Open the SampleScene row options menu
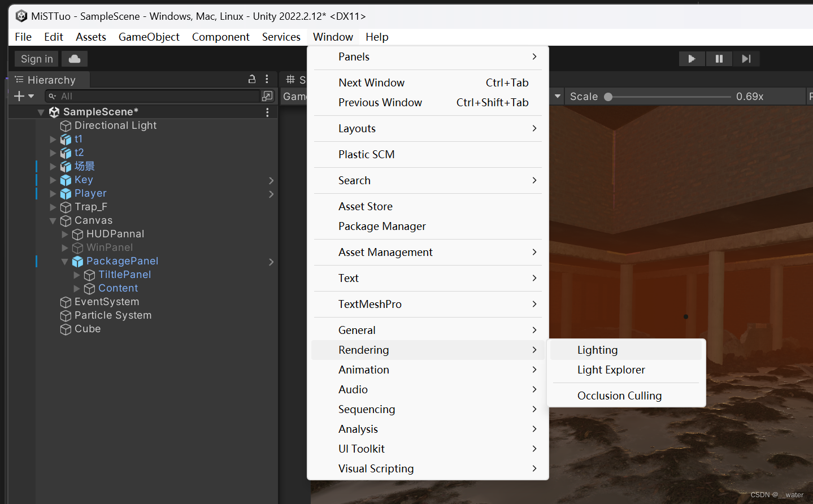Screen dimensions: 813x504 (x=267, y=112)
